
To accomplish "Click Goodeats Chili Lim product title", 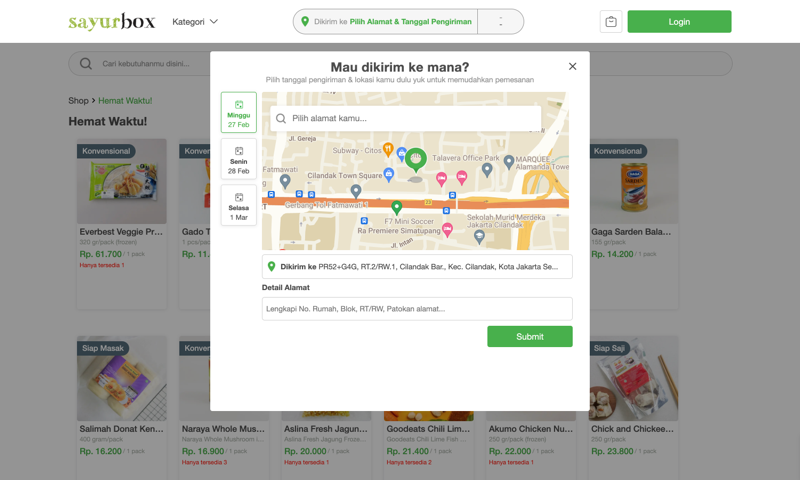I will (428, 429).
